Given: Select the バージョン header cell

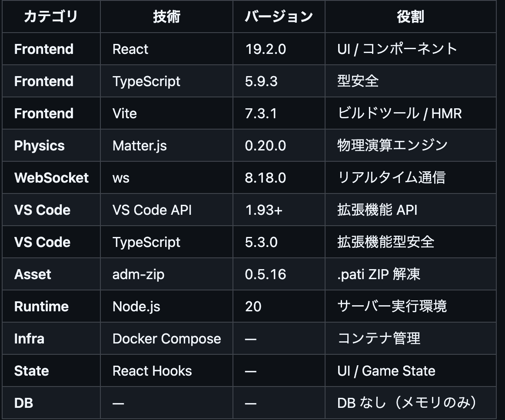Looking at the screenshot, I should (279, 17).
